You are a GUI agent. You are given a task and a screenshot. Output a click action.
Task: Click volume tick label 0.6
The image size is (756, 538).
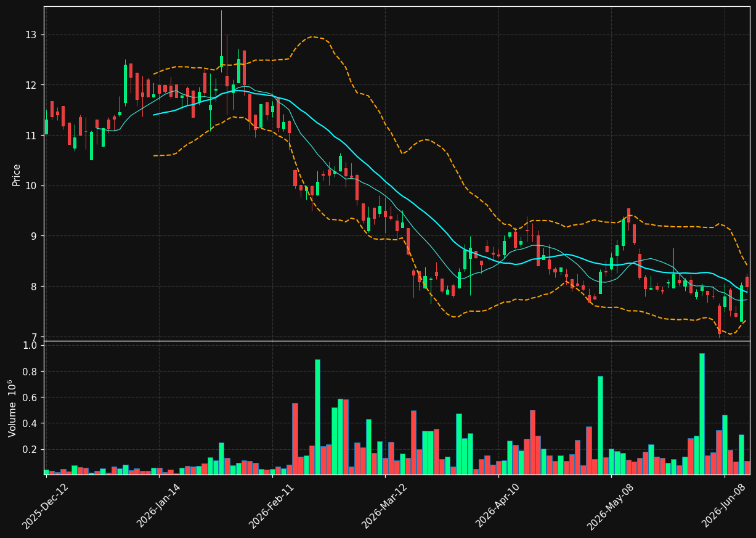(x=30, y=397)
